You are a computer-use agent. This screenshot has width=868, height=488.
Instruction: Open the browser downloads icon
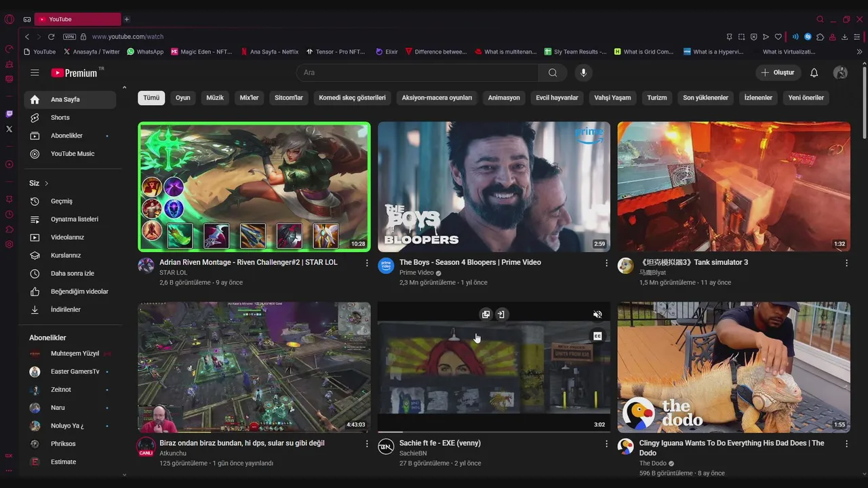pyautogui.click(x=845, y=37)
